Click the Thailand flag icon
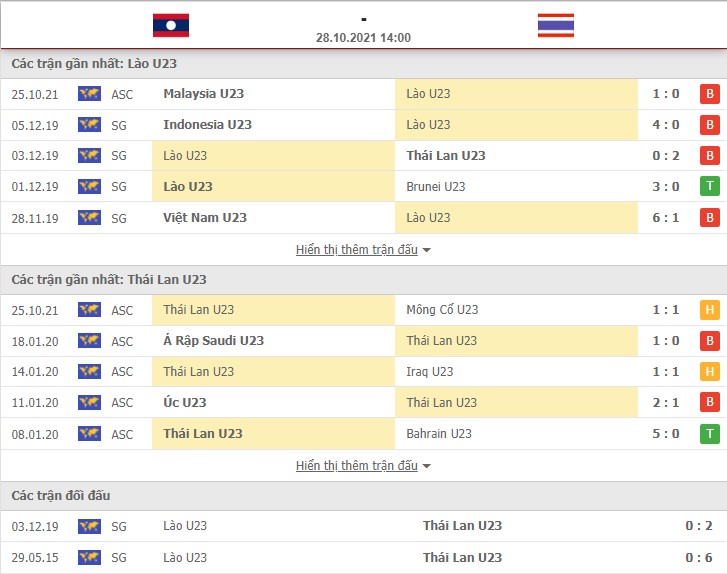This screenshot has height=574, width=727. tap(555, 25)
